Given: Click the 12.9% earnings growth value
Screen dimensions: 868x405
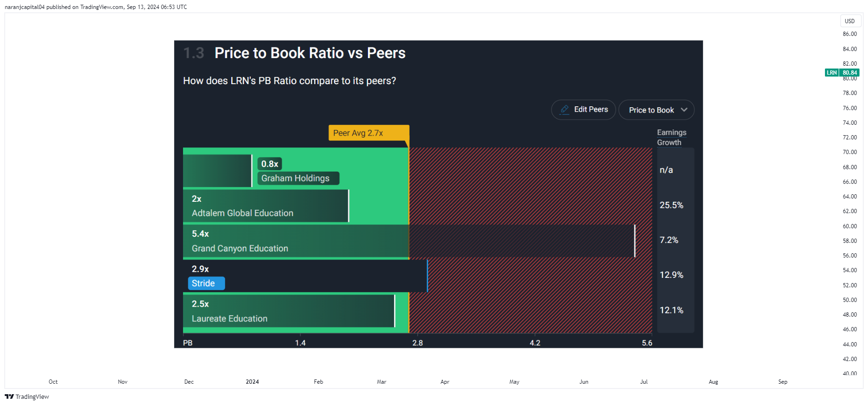Looking at the screenshot, I should [671, 275].
